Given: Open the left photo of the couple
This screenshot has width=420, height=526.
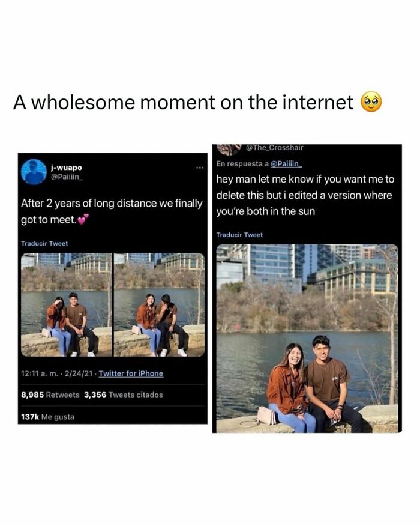Looking at the screenshot, I should click(67, 304).
